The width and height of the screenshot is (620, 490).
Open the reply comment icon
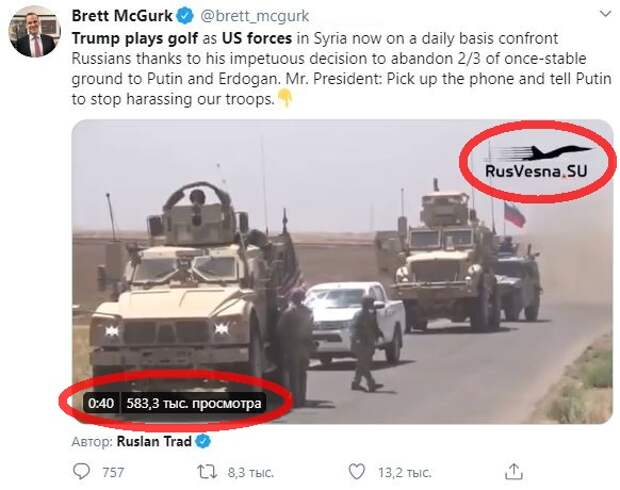click(81, 471)
